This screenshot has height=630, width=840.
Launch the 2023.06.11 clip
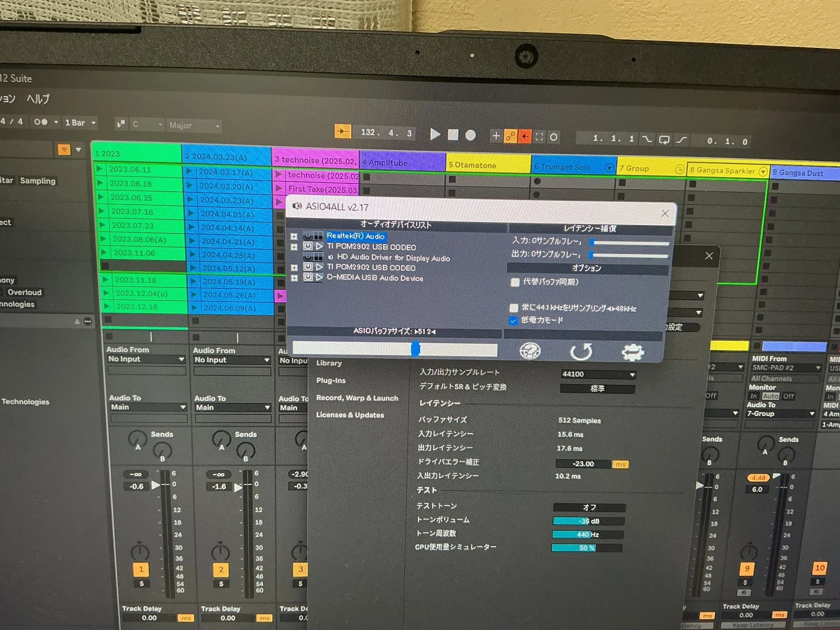point(99,169)
